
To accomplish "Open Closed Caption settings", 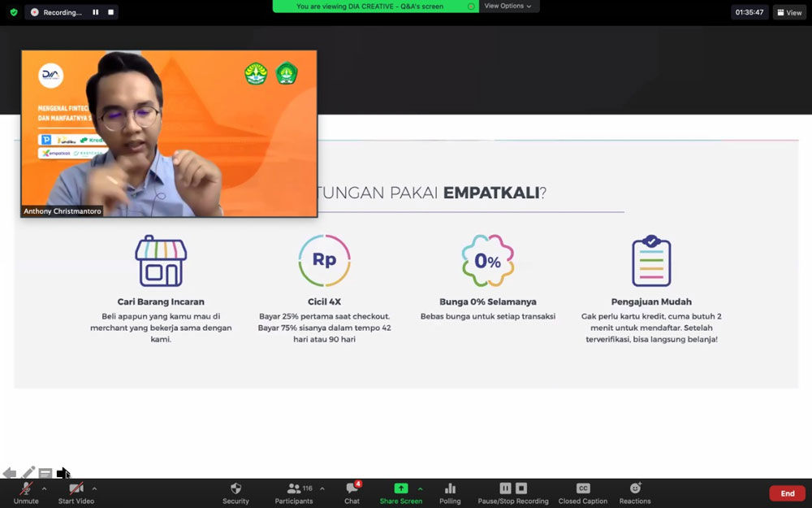I will coord(583,493).
